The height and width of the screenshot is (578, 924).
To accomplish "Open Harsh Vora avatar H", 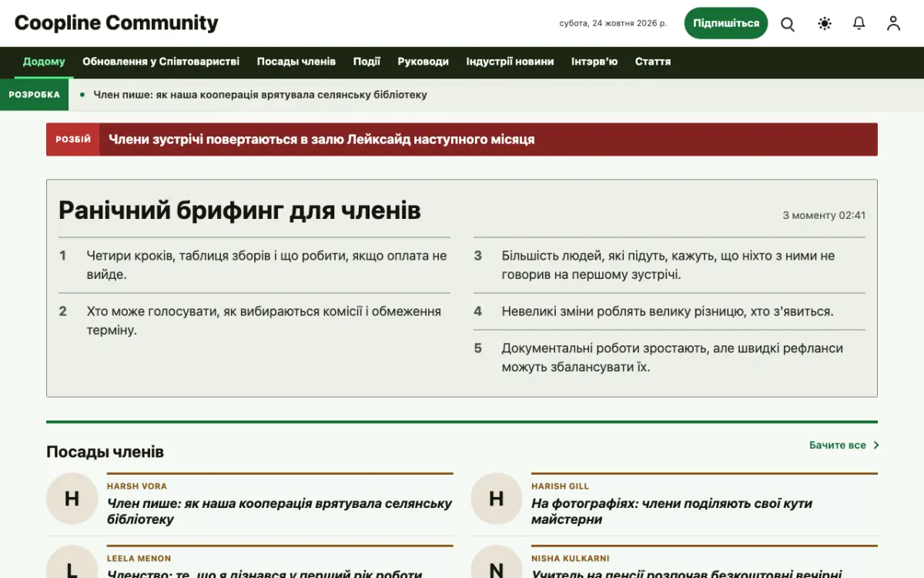I will click(x=72, y=499).
